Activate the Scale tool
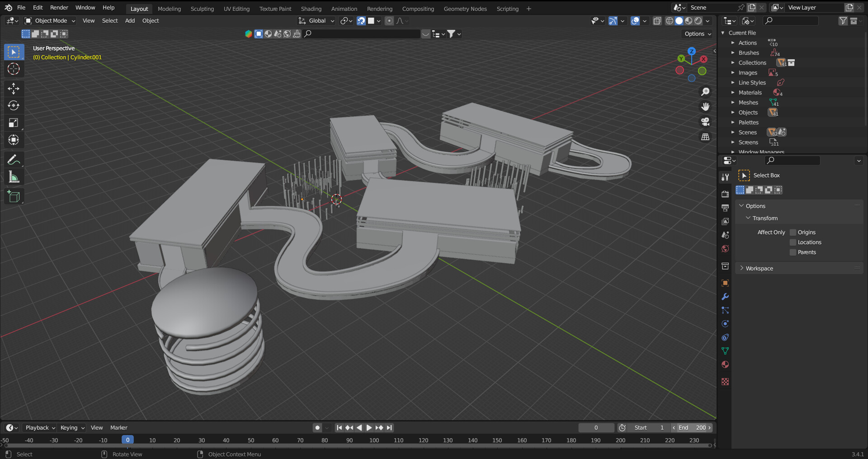 click(14, 123)
